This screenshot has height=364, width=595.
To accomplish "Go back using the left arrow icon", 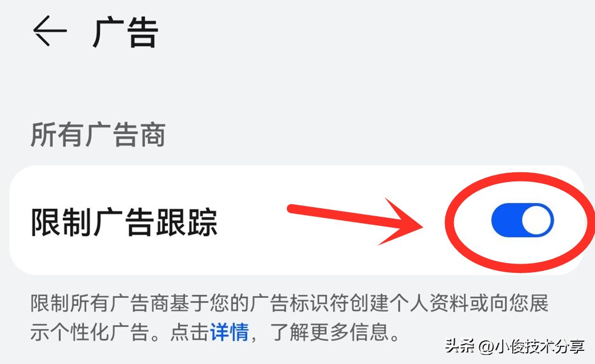I will click(50, 31).
